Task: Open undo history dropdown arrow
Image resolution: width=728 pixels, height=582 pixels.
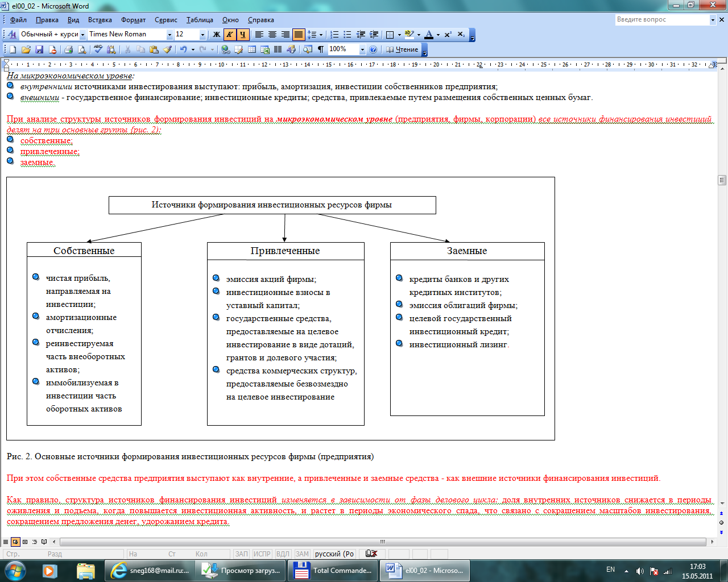Action: [x=193, y=49]
